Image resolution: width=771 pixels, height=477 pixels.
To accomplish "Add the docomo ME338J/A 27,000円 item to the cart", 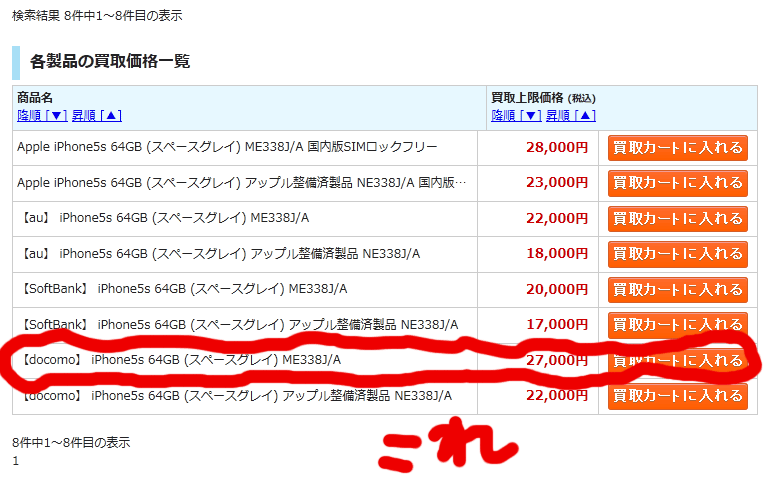I will coord(678,360).
